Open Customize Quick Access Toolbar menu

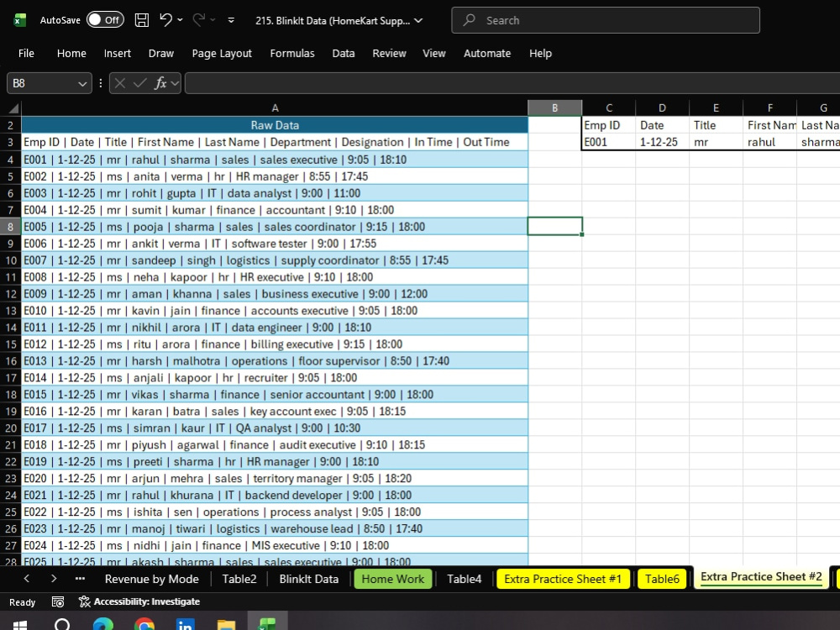[231, 20]
